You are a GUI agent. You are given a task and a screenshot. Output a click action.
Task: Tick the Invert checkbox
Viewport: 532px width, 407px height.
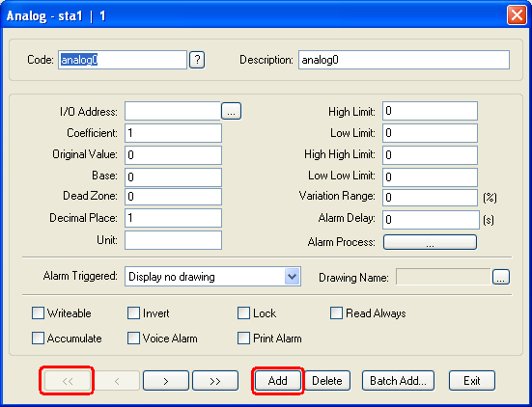(x=133, y=313)
